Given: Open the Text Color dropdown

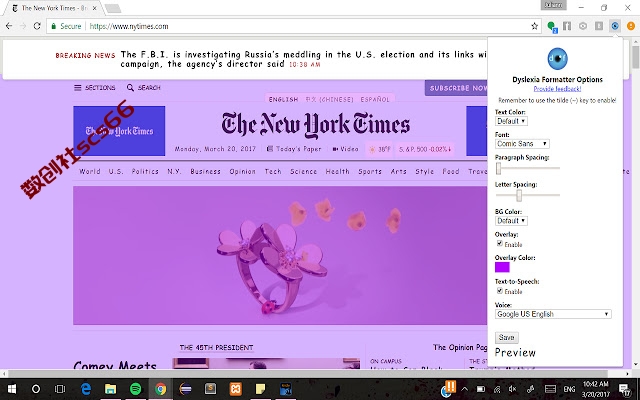Looking at the screenshot, I should coord(511,121).
